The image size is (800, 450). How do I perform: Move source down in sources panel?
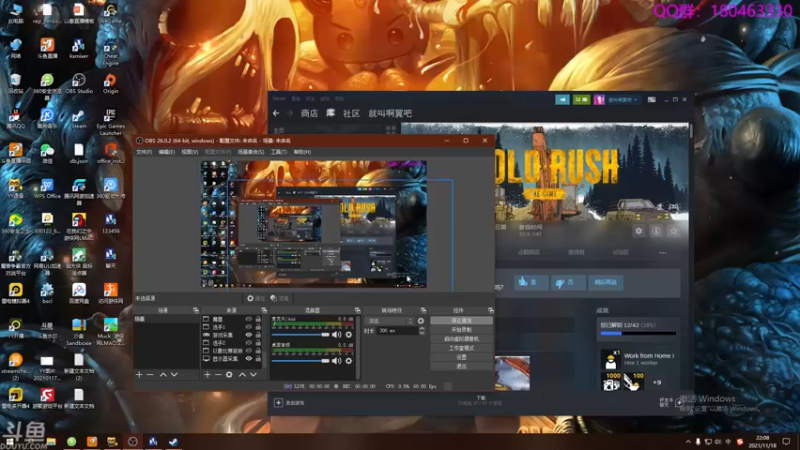point(253,374)
